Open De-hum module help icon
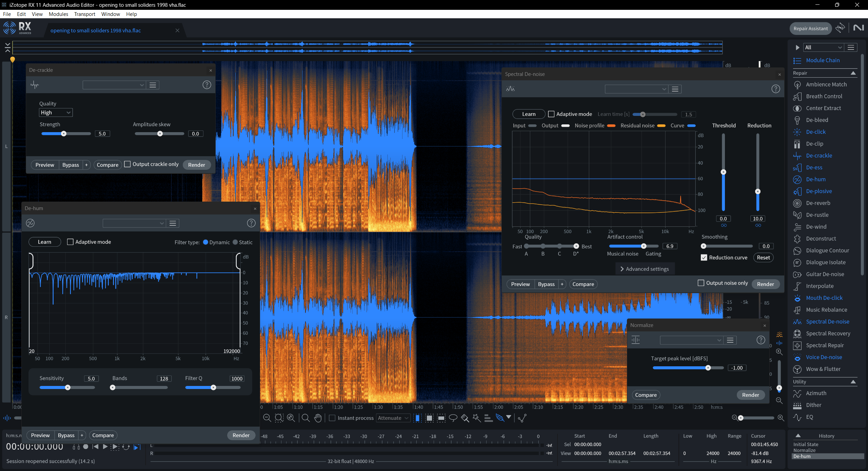Viewport: 868px width, 471px height. pos(251,223)
